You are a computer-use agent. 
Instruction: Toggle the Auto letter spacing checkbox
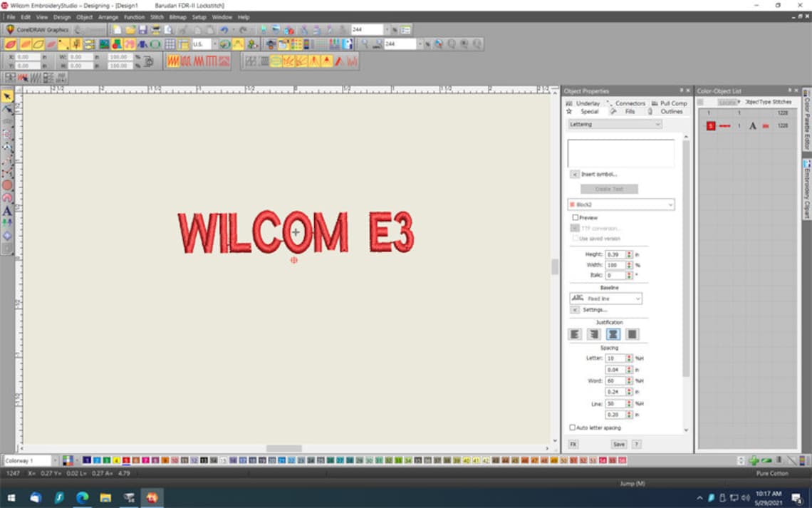(573, 427)
